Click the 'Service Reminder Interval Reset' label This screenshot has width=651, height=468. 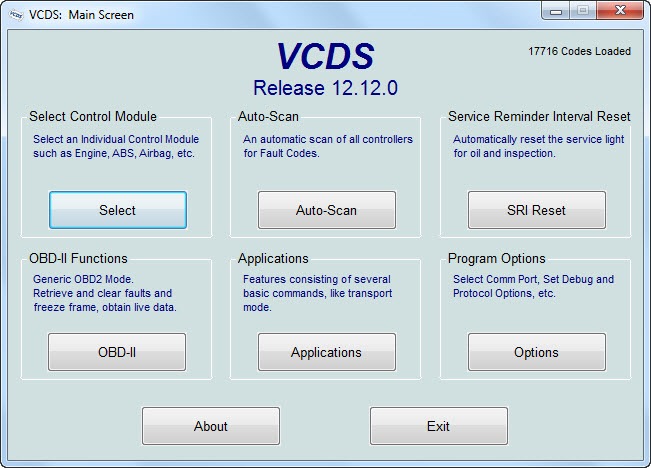point(539,116)
